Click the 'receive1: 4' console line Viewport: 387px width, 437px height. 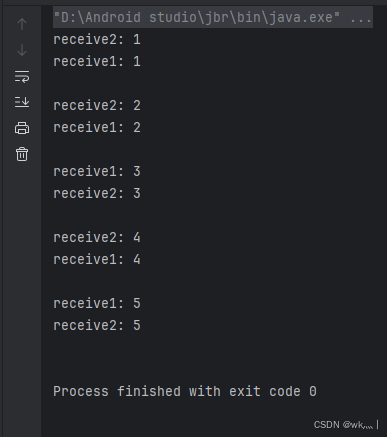pyautogui.click(x=97, y=260)
